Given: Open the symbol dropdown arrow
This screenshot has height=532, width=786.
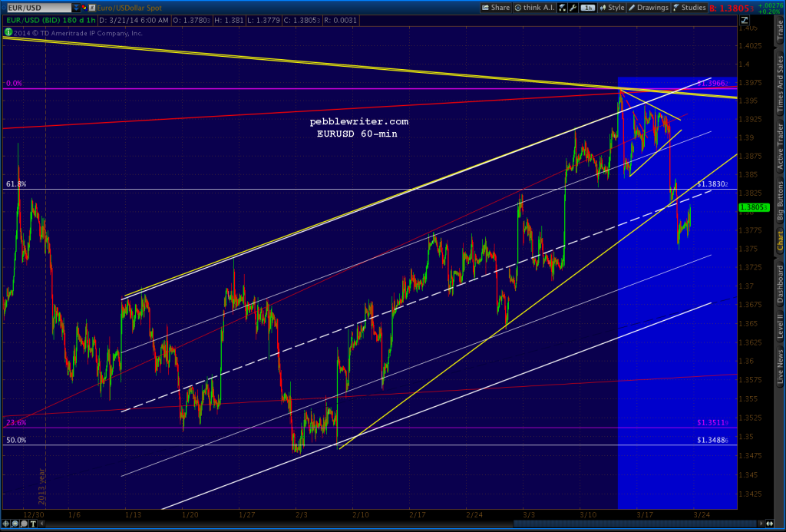Looking at the screenshot, I should 76,7.
